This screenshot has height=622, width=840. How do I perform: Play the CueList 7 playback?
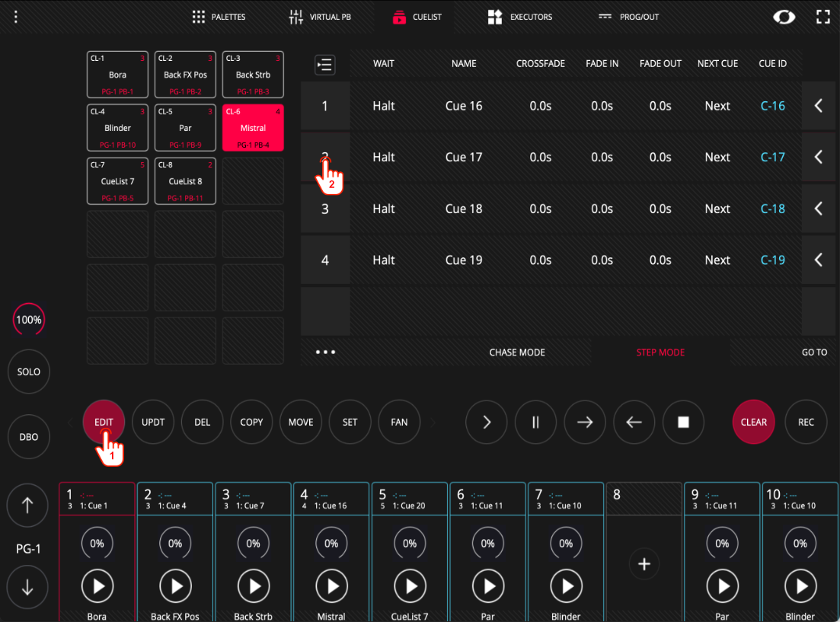tap(410, 586)
